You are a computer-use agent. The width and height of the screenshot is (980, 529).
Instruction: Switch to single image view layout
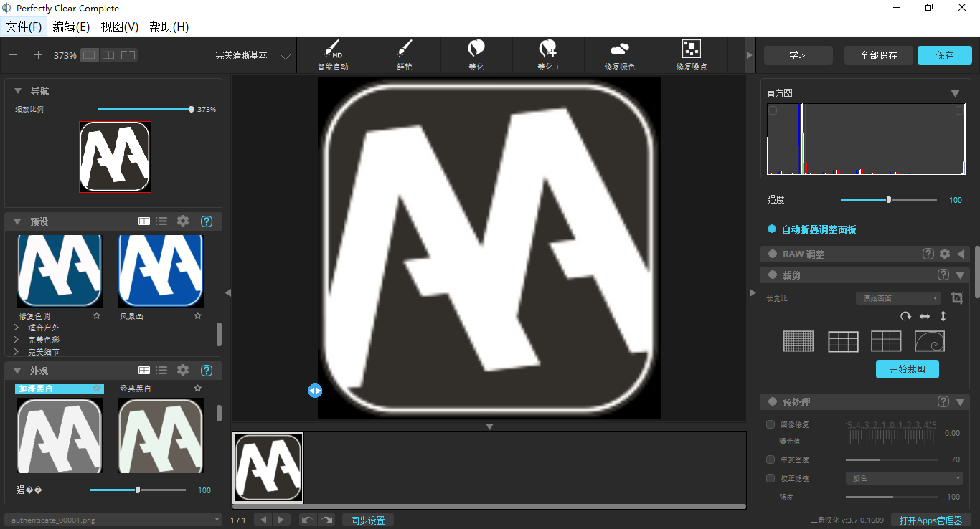89,55
